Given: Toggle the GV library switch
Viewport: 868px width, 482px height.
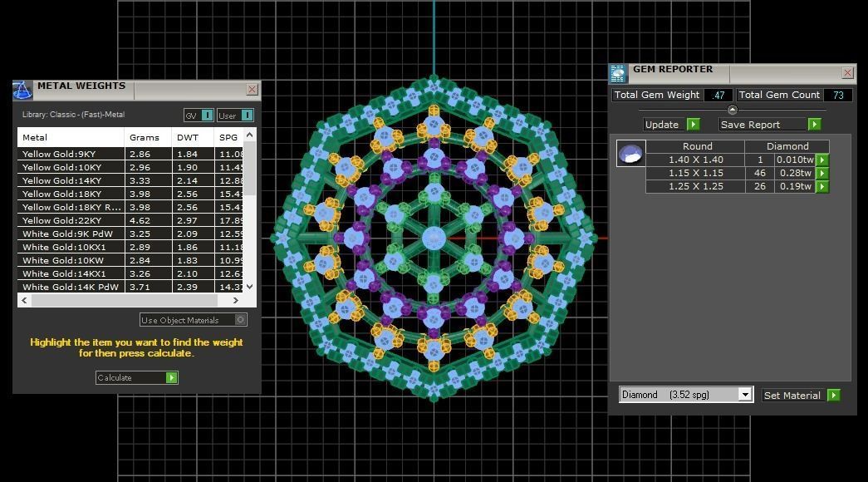Looking at the screenshot, I should pyautogui.click(x=207, y=116).
